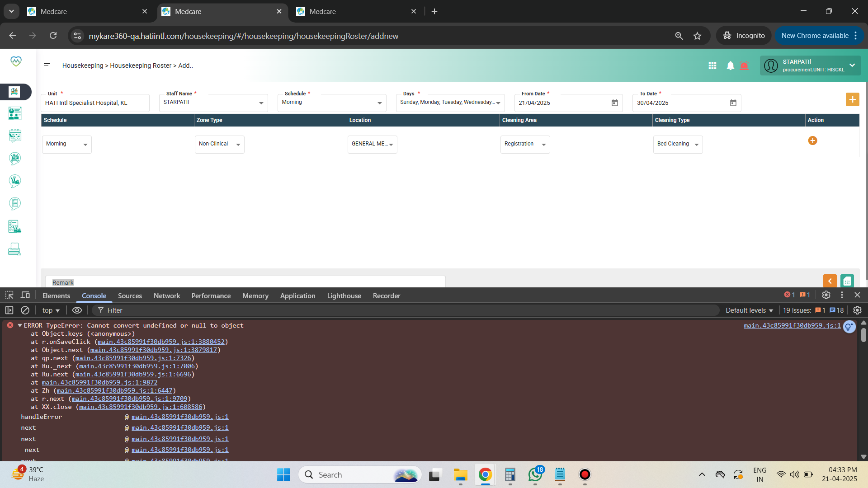This screenshot has width=868, height=488.
Task: Open the sixth sidebar document icon
Action: (x=15, y=203)
